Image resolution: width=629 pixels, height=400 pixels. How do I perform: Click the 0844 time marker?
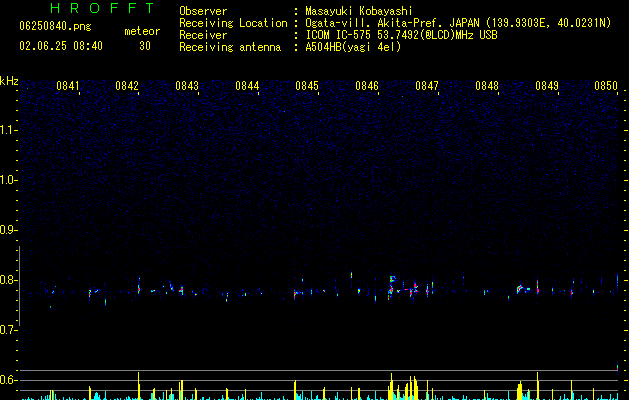click(x=247, y=86)
